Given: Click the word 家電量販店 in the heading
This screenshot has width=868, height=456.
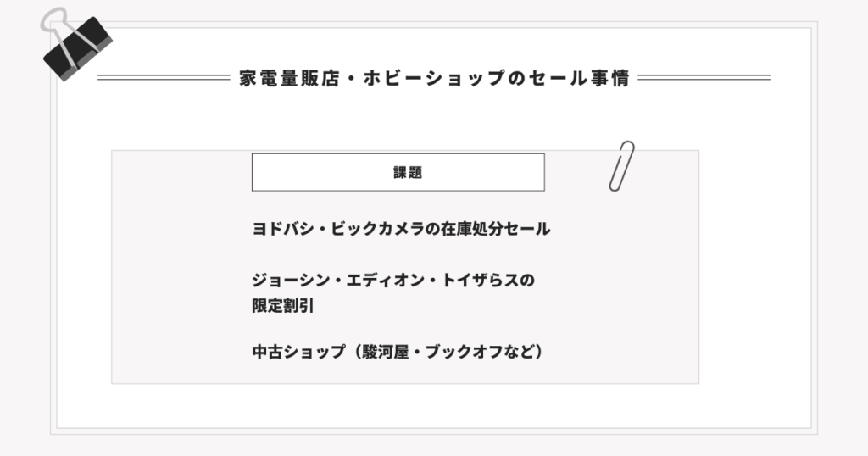Looking at the screenshot, I should click(x=290, y=78).
